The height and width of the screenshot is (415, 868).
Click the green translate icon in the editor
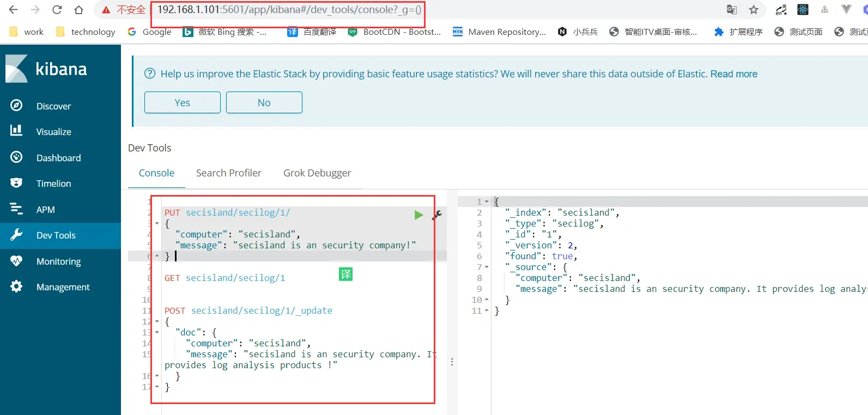(x=346, y=274)
